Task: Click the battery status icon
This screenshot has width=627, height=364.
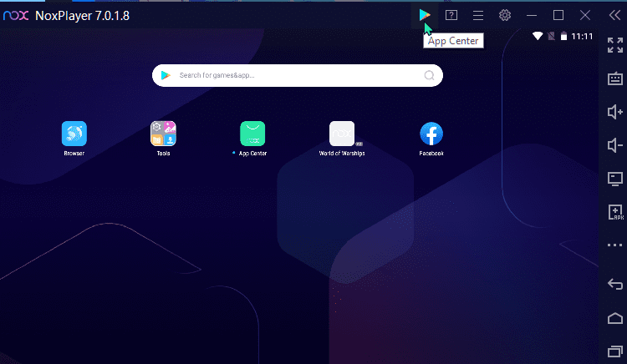Action: click(x=563, y=37)
